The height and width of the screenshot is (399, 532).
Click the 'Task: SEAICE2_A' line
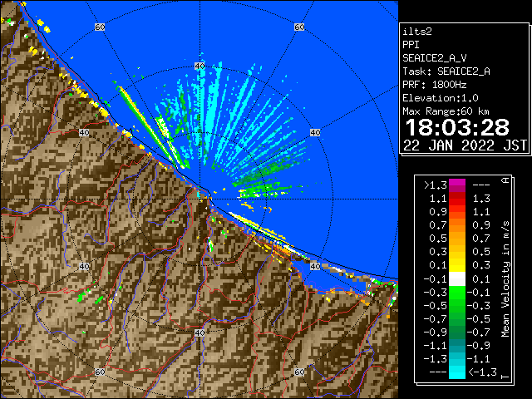pos(446,71)
